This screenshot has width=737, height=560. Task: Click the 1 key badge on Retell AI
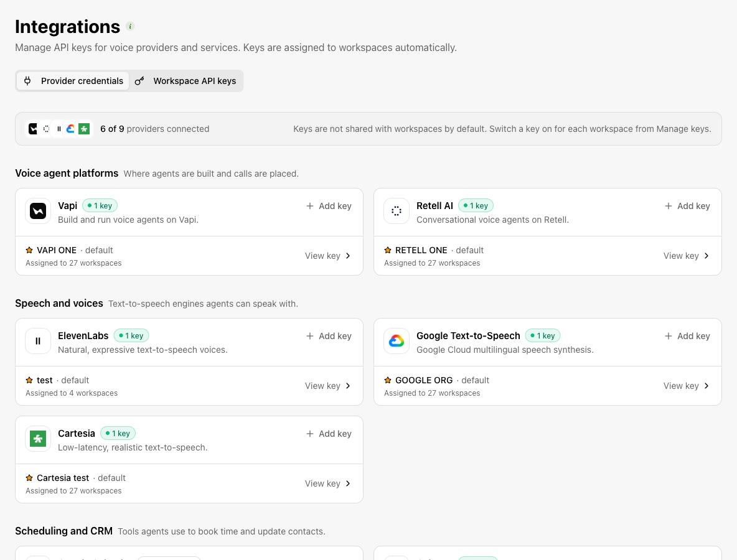476,205
